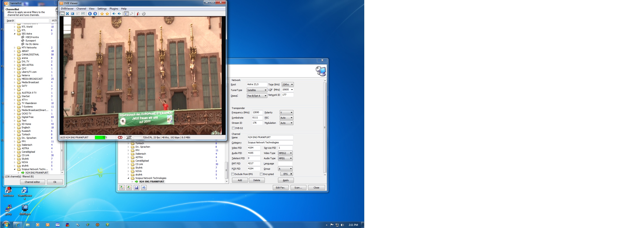Open Windows Start menu
644x228 pixels.
point(6,225)
